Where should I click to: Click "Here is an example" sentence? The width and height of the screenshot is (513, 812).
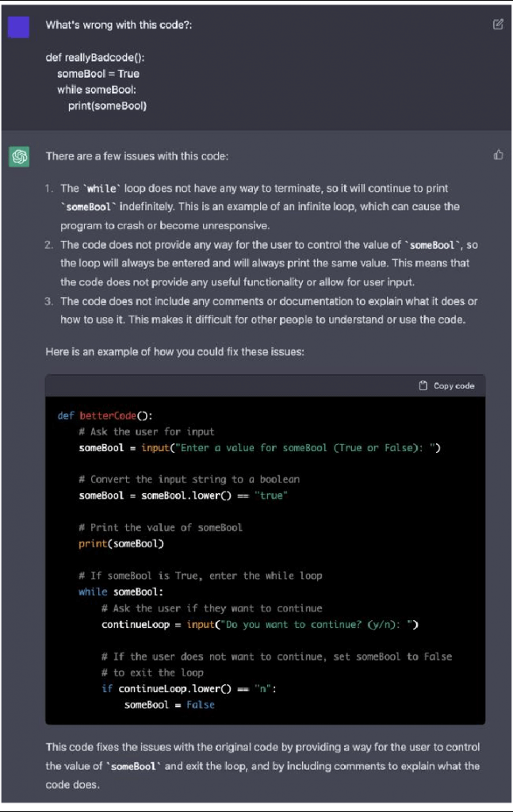[x=174, y=351]
